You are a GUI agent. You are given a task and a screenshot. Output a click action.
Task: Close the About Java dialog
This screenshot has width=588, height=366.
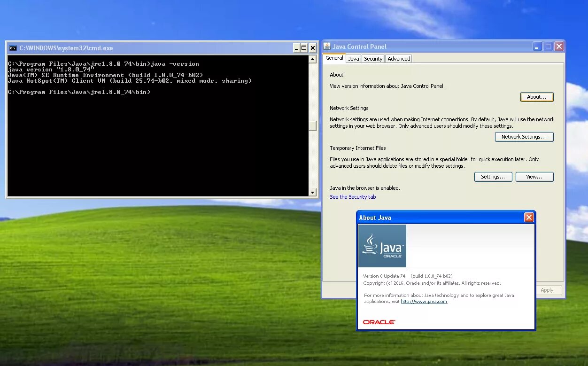click(x=529, y=217)
